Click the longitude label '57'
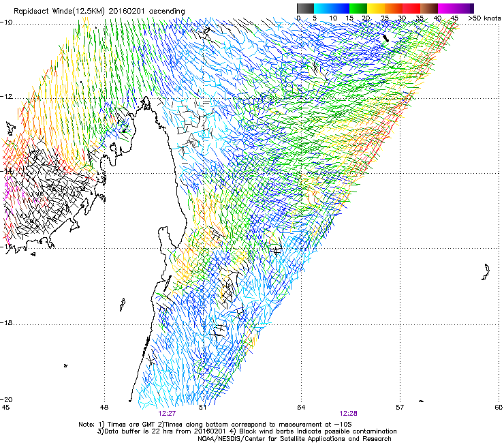 pyautogui.click(x=400, y=408)
